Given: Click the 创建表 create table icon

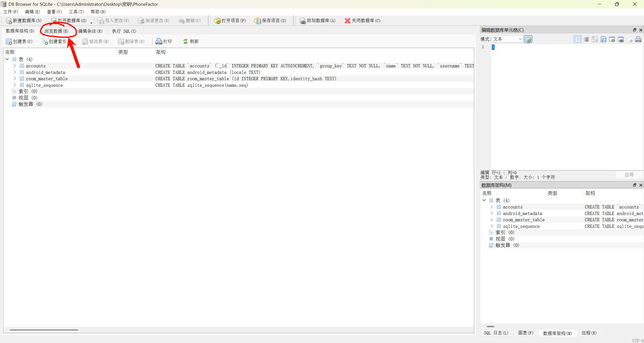Looking at the screenshot, I should [x=9, y=41].
